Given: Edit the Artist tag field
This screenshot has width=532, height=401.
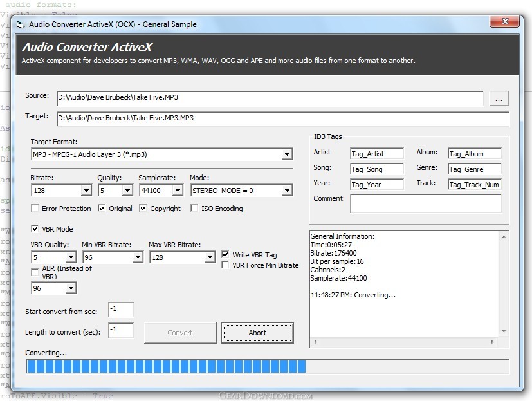Looking at the screenshot, I should click(x=377, y=154).
